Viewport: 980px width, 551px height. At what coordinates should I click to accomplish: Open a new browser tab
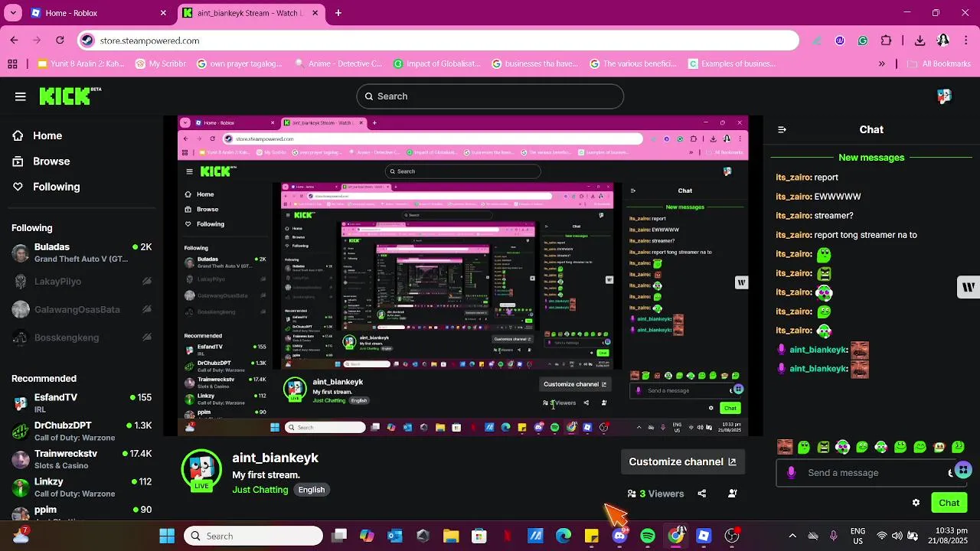pos(338,13)
